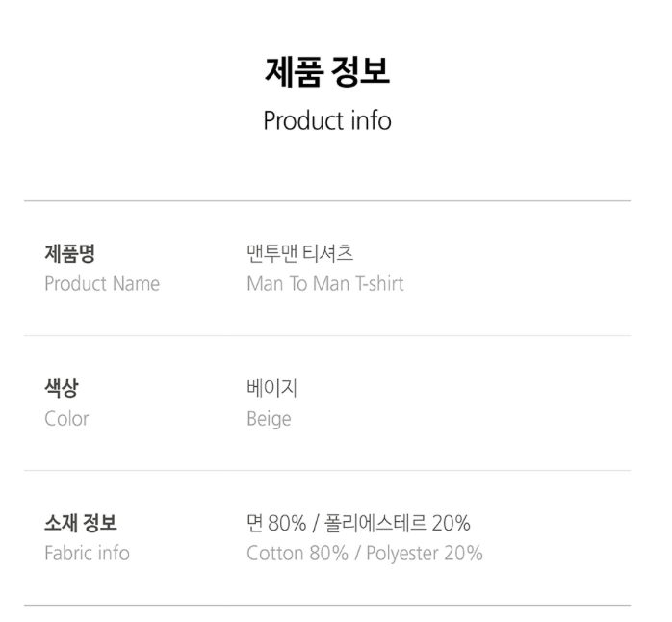Select the '베이지' color value

pos(272,389)
